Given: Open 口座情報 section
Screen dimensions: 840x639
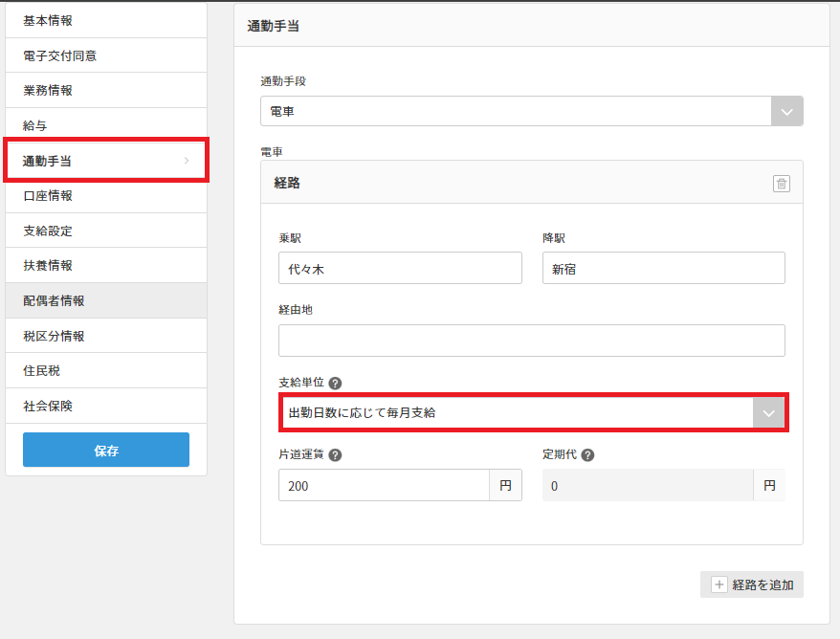Looking at the screenshot, I should click(106, 196).
